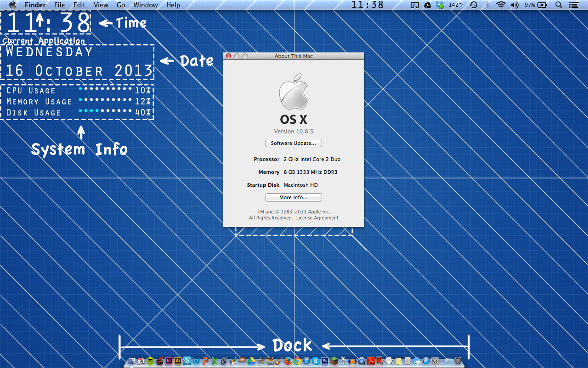This screenshot has width=588, height=368.
Task: Click '8 GB 1333 MHz DDR3' text
Action: point(311,172)
